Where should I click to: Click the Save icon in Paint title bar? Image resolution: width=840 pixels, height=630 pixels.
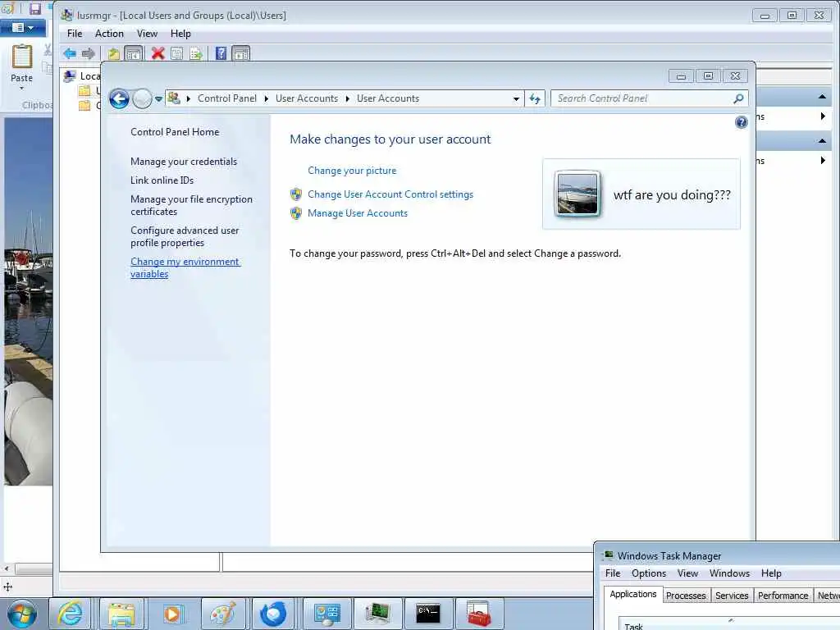(x=34, y=8)
